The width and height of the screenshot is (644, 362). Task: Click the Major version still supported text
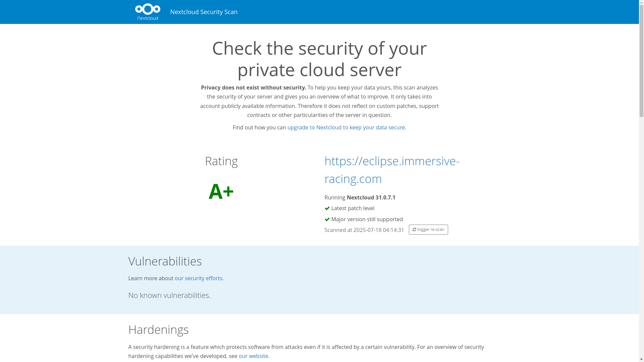[367, 219]
